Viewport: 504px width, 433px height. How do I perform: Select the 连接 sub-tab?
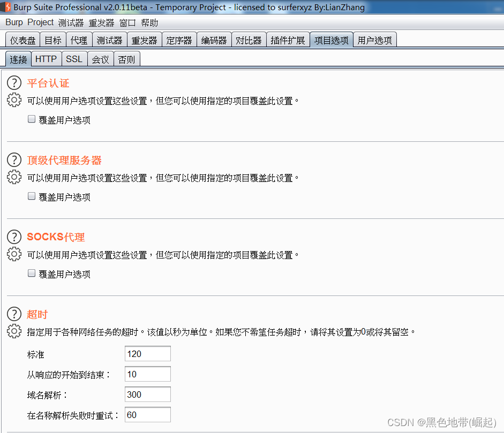[x=18, y=59]
